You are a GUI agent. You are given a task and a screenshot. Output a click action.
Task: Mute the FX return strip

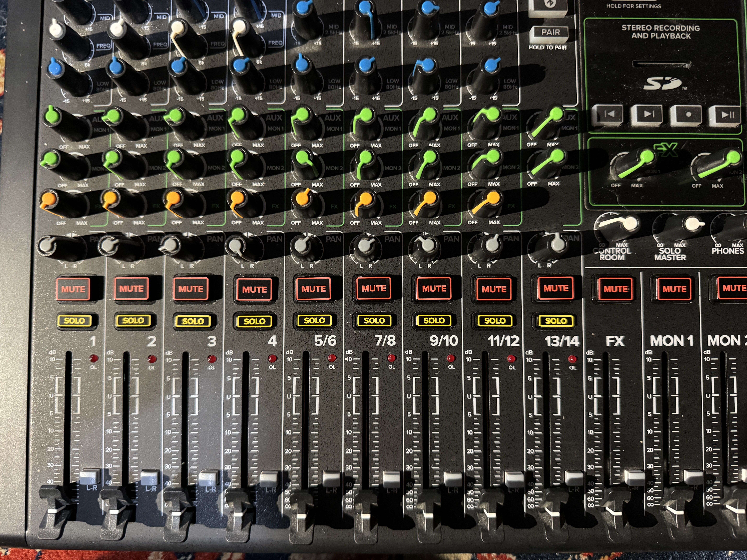[615, 289]
